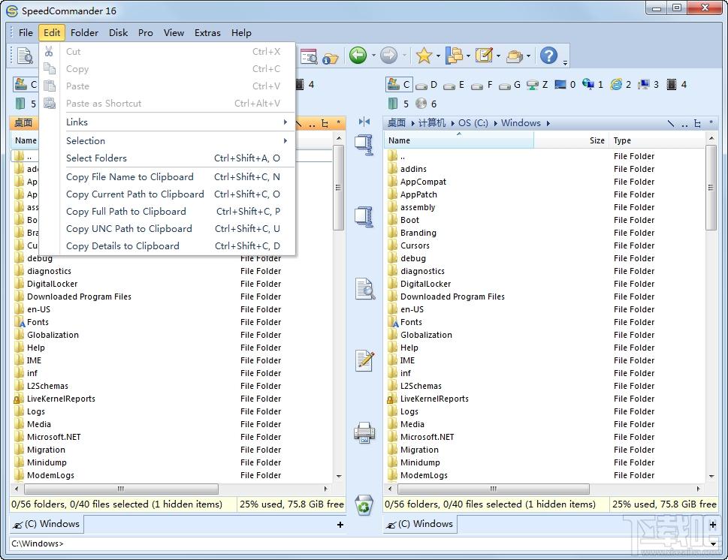Click the green Back navigation arrow
Screen dimensions: 728x560
(358, 56)
